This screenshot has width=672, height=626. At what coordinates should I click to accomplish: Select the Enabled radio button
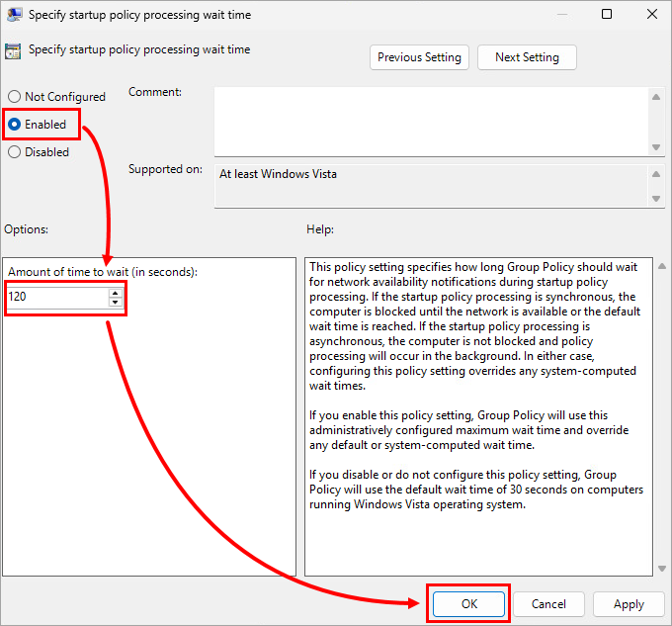(x=15, y=125)
